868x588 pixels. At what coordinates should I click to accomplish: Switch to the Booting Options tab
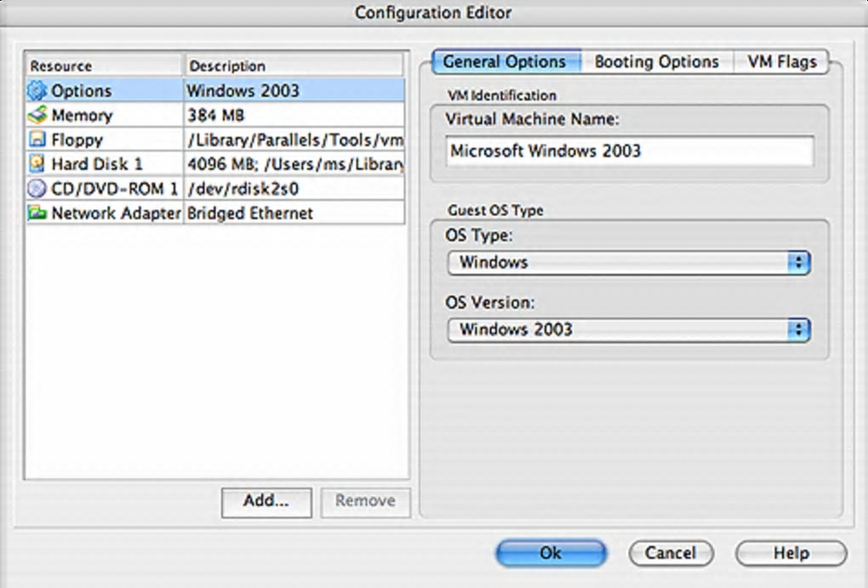657,61
